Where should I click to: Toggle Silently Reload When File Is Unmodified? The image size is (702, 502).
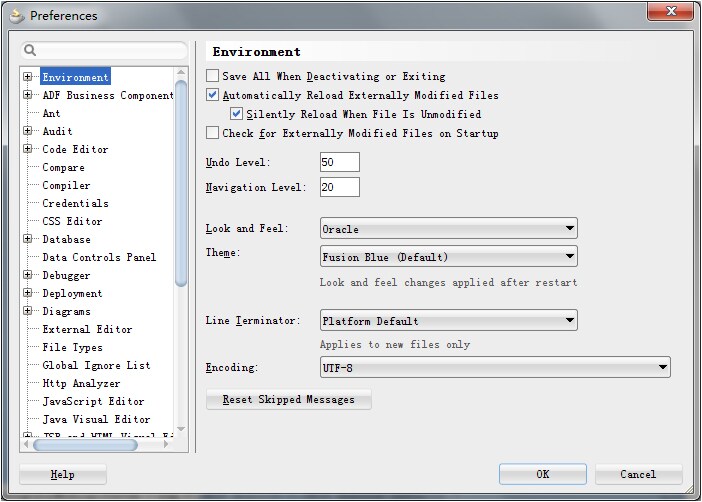coord(236,114)
